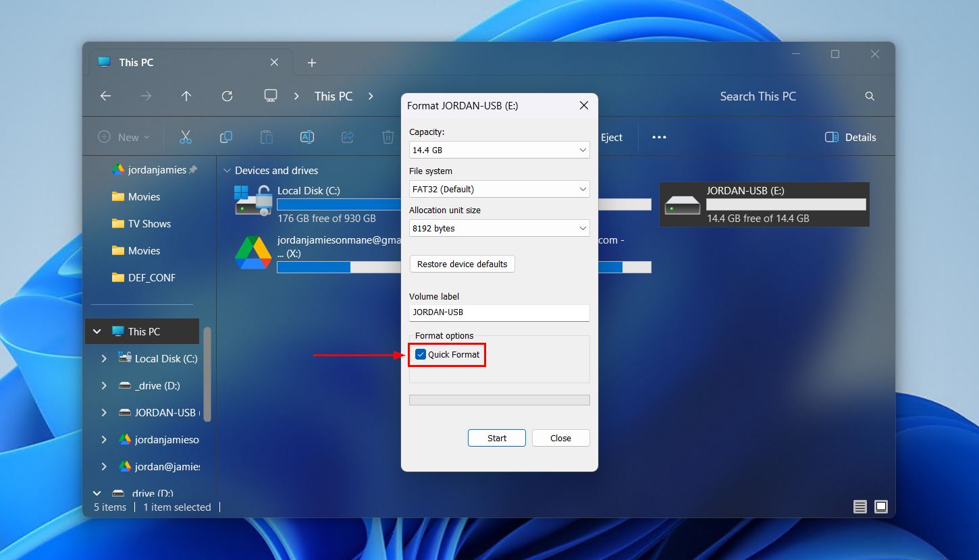Click the Share icon in the toolbar
This screenshot has width=979, height=560.
pos(347,136)
